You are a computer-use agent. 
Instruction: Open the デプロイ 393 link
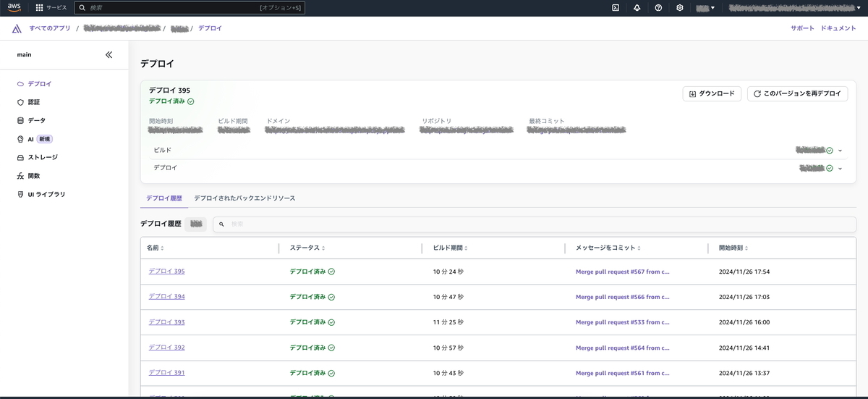[166, 322]
